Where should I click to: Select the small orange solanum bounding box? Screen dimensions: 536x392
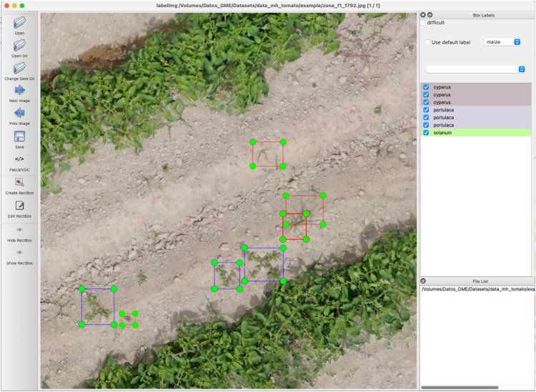(129, 319)
